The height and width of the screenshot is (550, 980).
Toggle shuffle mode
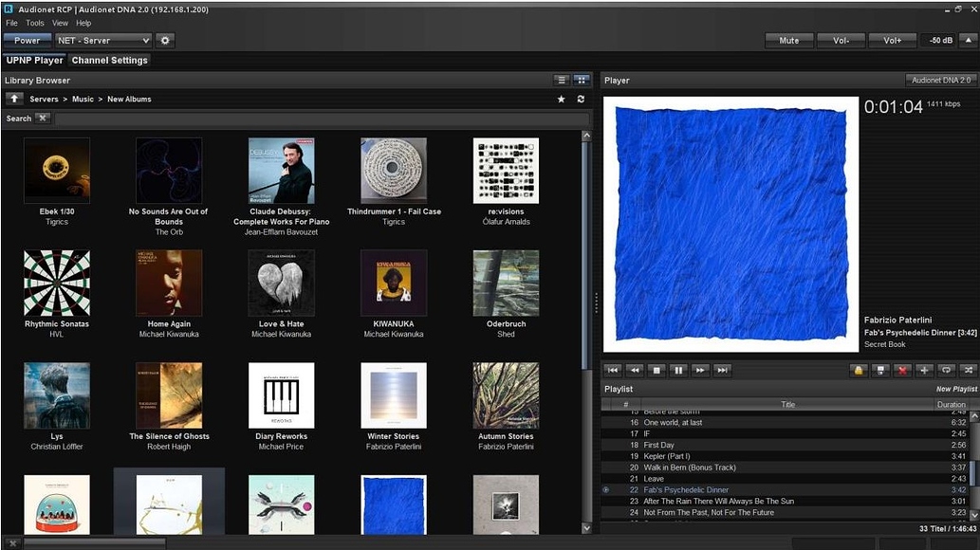pyautogui.click(x=968, y=371)
